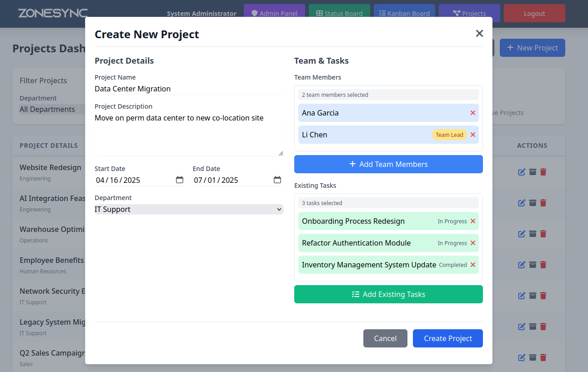Click the Team Lead badge on Li Chen
Screen dimensions: 588x372
coord(449,135)
